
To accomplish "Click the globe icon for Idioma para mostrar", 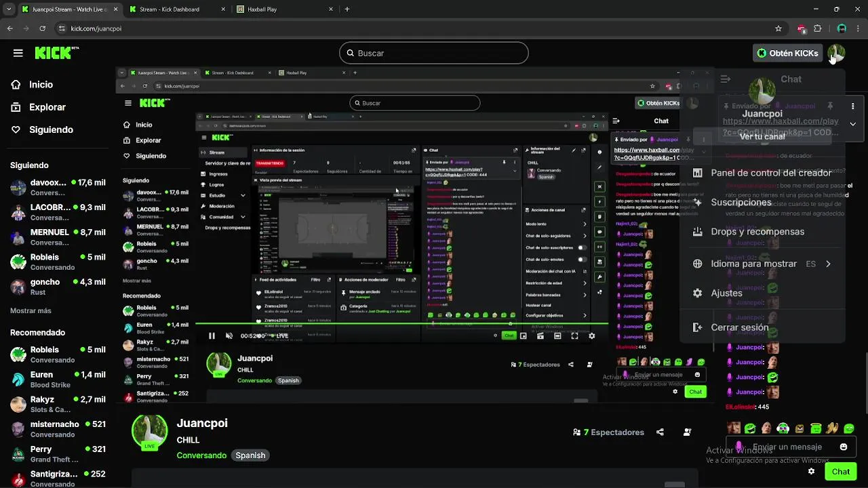I will (697, 264).
